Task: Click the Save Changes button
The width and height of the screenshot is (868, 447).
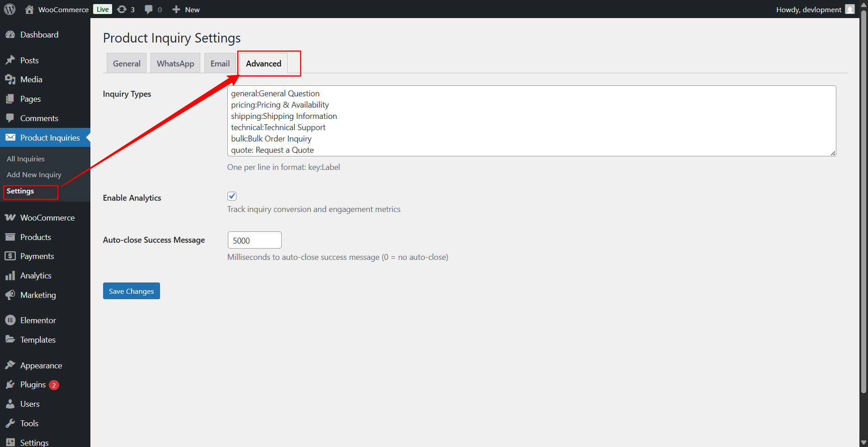Action: [x=132, y=291]
